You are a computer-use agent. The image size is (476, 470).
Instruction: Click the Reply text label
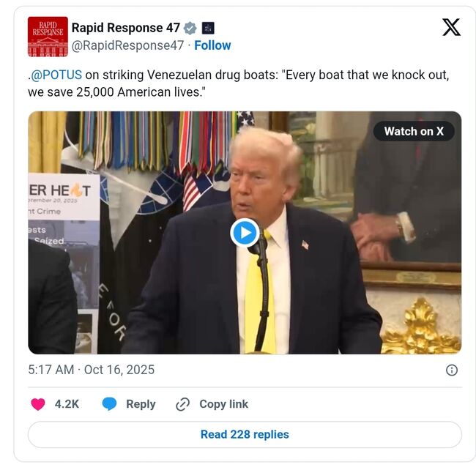tap(141, 404)
